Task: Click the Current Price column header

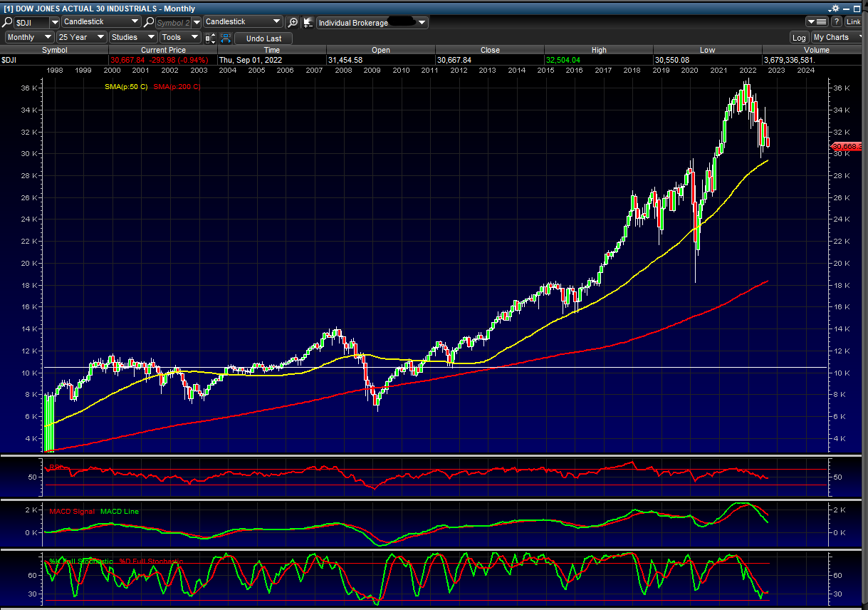Action: tap(163, 50)
